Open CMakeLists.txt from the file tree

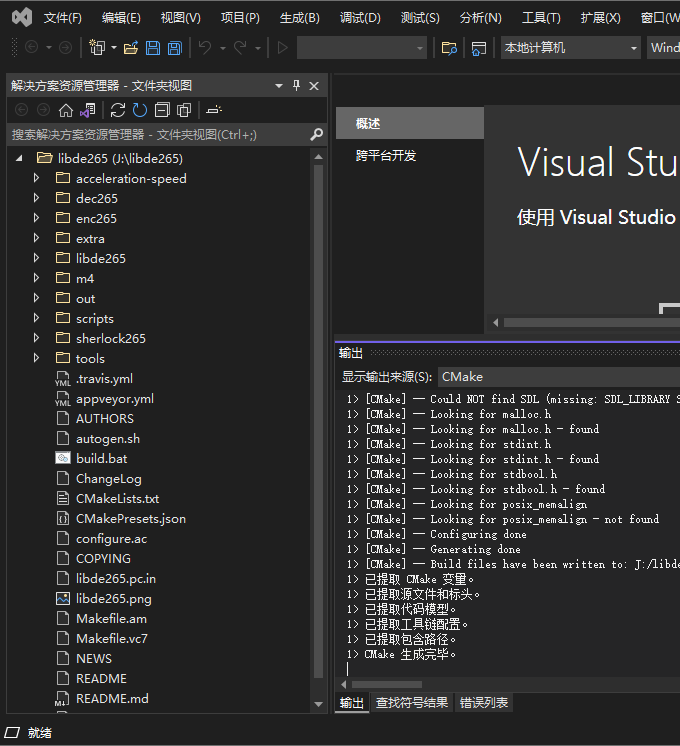[117, 498]
